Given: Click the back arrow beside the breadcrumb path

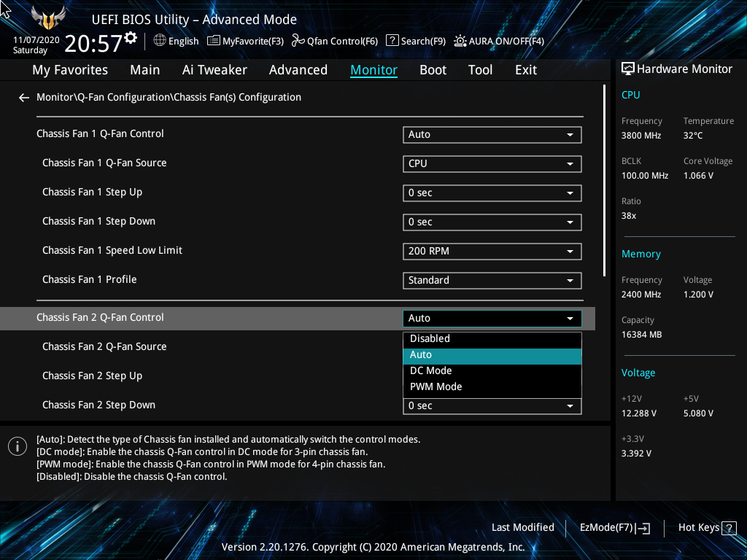Looking at the screenshot, I should (24, 98).
